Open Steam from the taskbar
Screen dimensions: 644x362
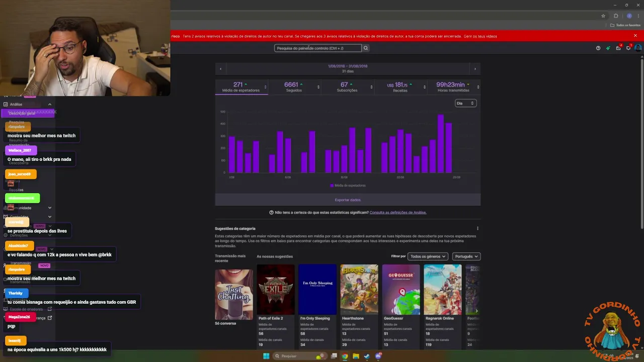(x=367, y=356)
